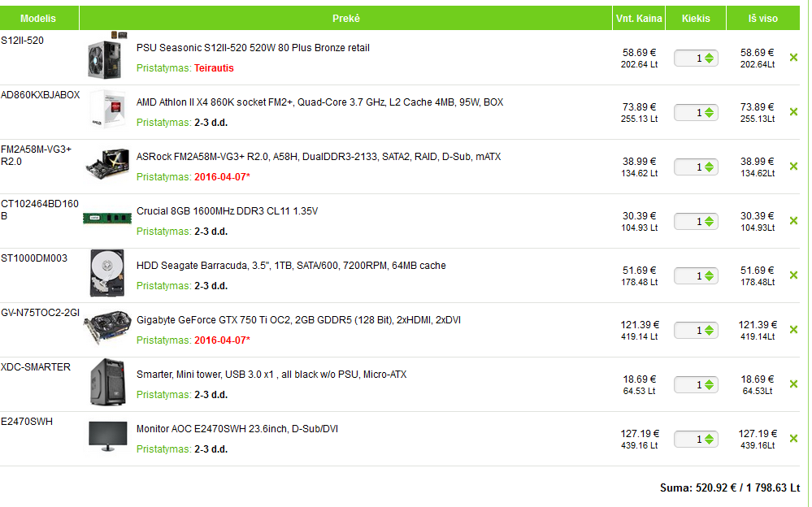Screen dimensions: 812x507
Task: Remove Crucial 8GB DDR3 memory from cart
Action: pyautogui.click(x=793, y=221)
